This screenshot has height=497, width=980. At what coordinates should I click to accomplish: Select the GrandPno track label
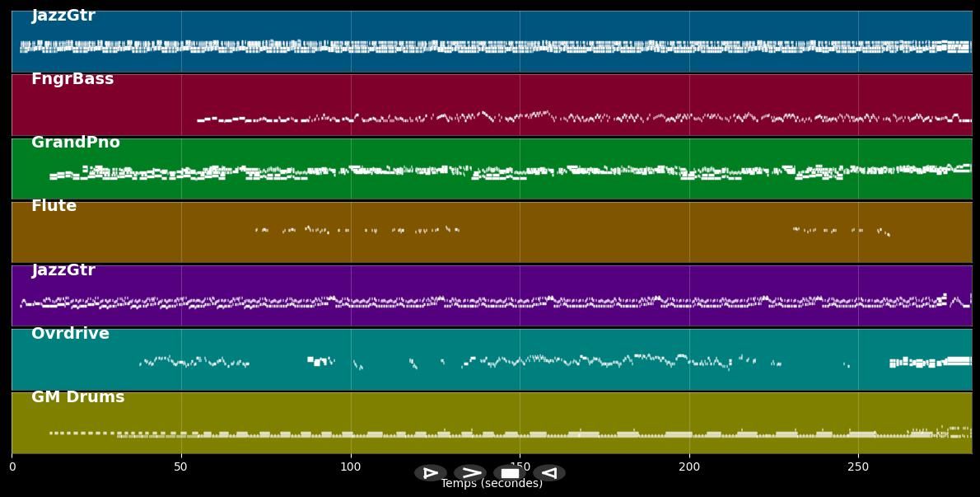tap(76, 143)
